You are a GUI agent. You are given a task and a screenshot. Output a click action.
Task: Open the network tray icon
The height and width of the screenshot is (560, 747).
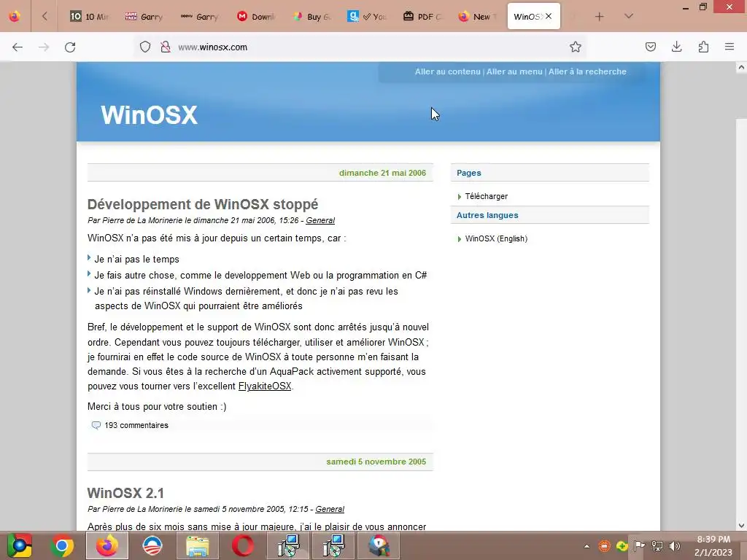tap(657, 546)
